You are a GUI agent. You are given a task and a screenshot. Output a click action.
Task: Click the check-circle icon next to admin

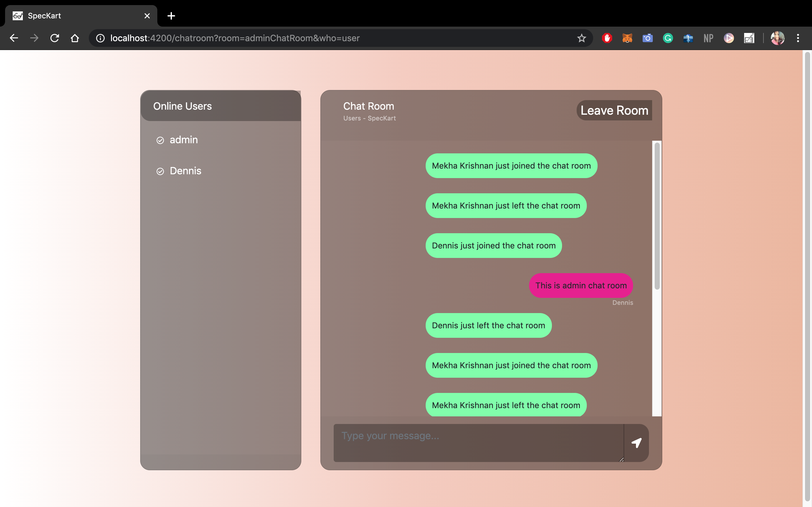(x=160, y=140)
